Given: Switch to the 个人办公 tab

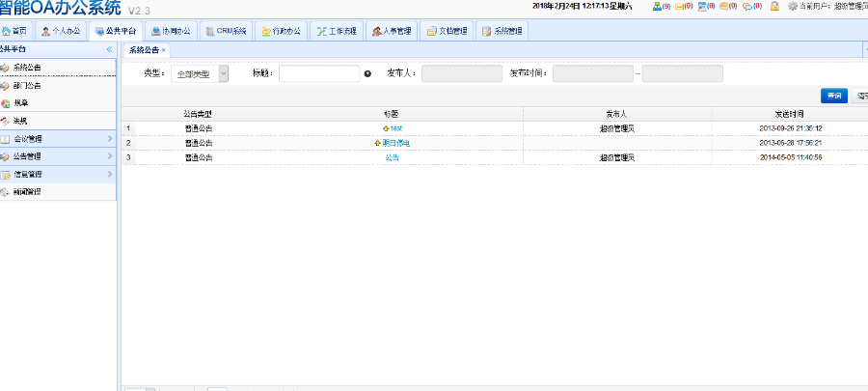Looking at the screenshot, I should [x=61, y=31].
